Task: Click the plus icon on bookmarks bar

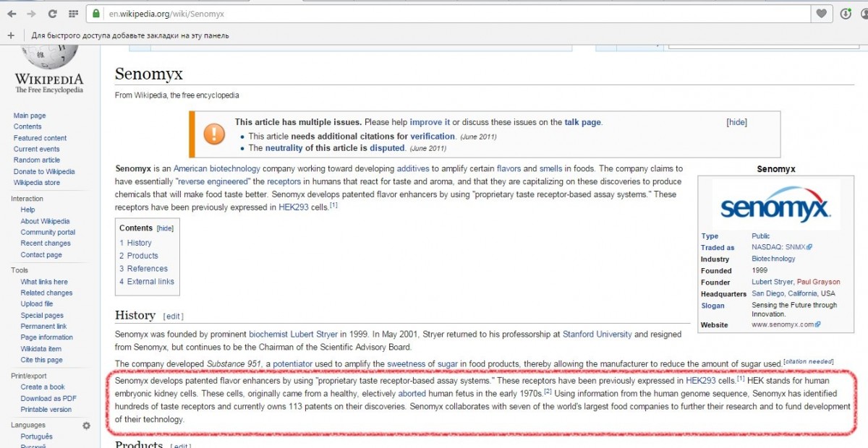Action: tap(10, 35)
